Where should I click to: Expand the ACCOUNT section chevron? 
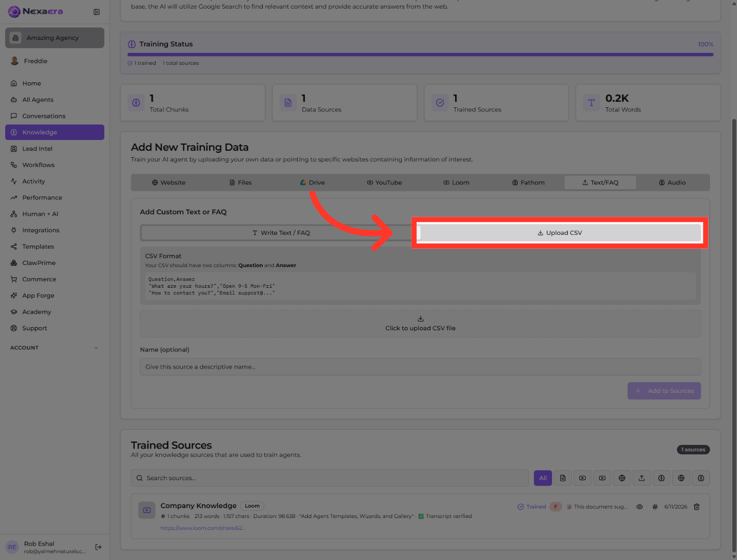(96, 348)
